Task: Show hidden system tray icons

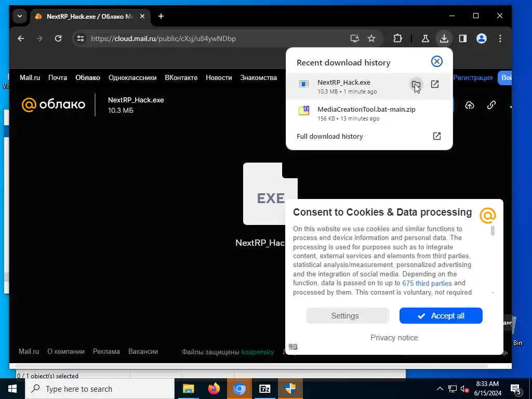Action: [440, 389]
